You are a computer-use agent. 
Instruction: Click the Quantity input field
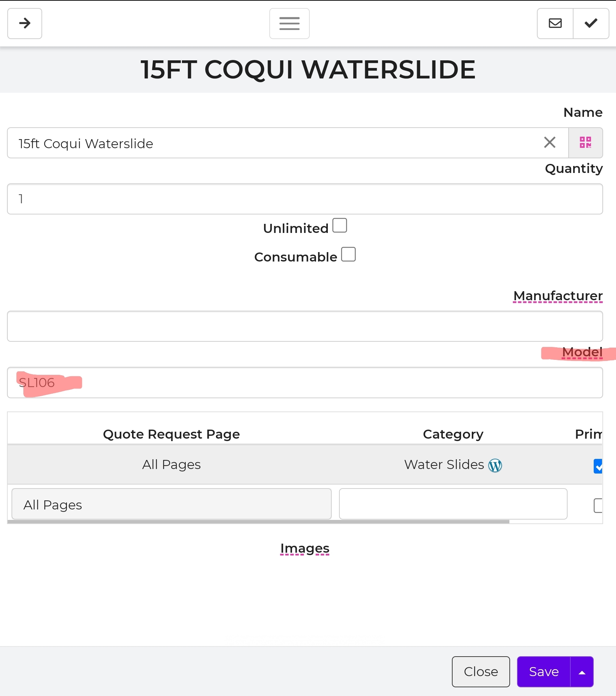pyautogui.click(x=305, y=199)
